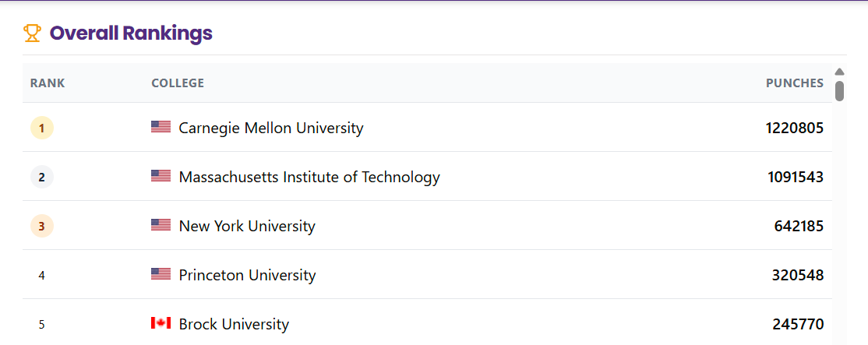Click the rankings table scrollbar thumb
The height and width of the screenshot is (345, 868).
click(840, 91)
